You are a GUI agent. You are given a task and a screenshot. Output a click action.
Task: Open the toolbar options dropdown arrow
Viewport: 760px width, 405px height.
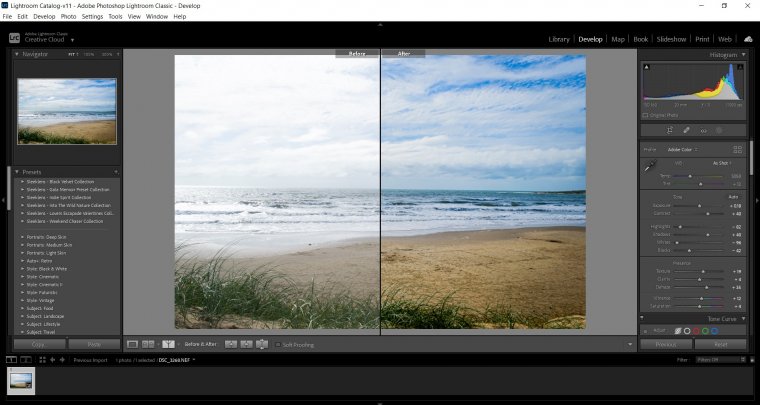click(x=630, y=344)
